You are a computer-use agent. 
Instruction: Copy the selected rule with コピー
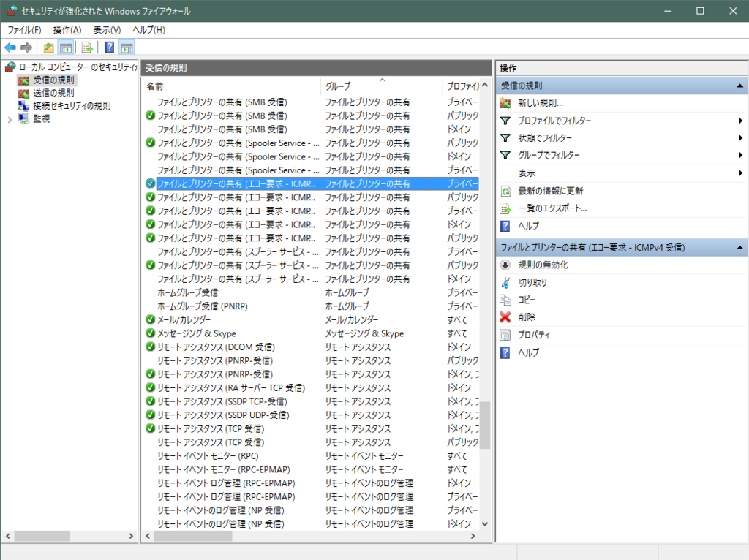[x=527, y=300]
